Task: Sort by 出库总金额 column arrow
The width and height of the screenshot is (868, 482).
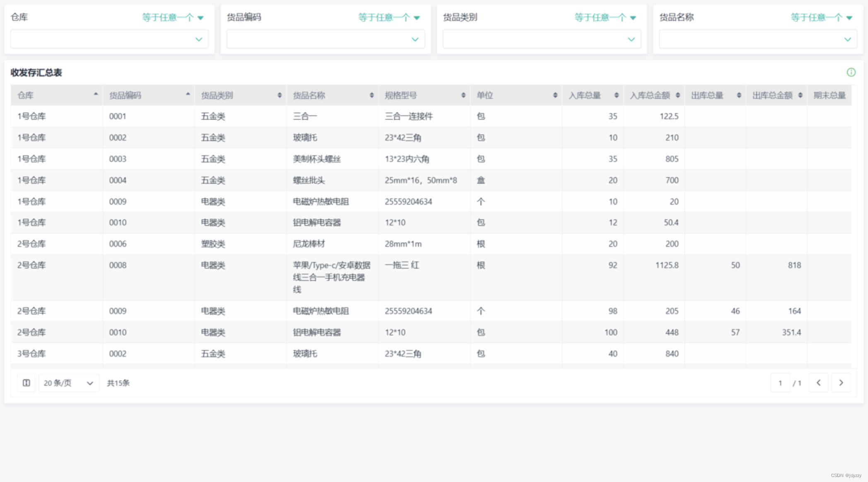Action: 800,95
